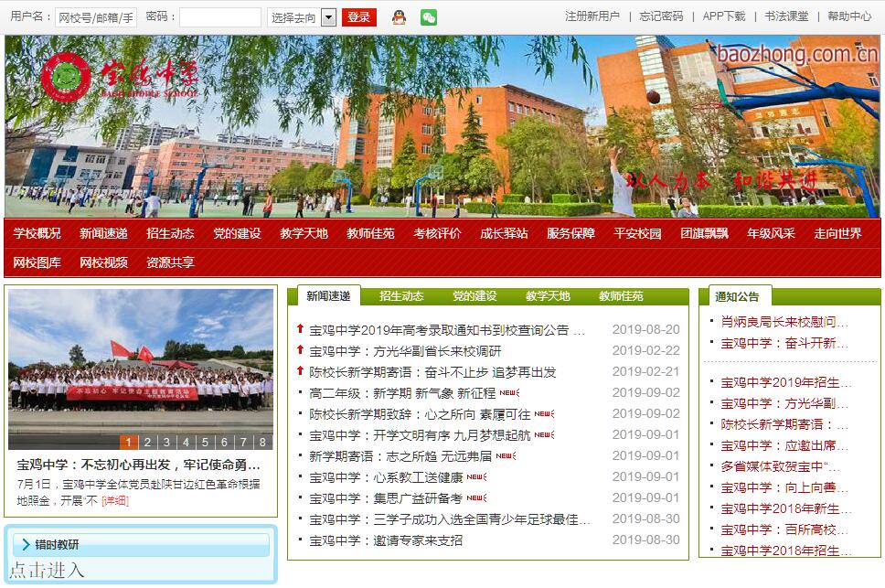The image size is (885, 588).
Task: Jump to slideshow slide 8
Action: tap(263, 443)
